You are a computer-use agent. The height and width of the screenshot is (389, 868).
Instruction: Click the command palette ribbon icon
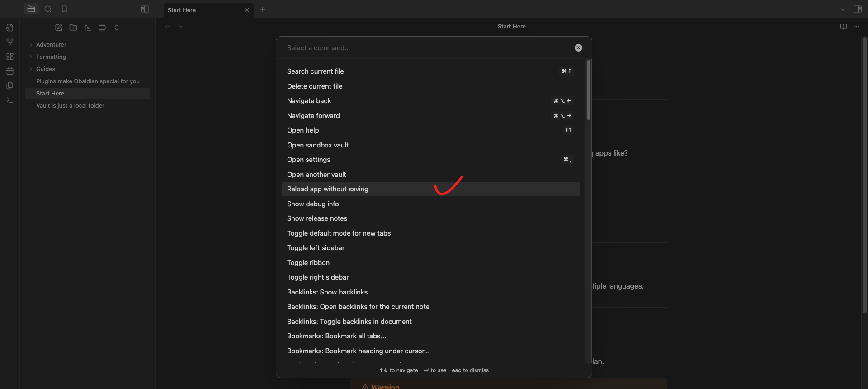point(10,100)
